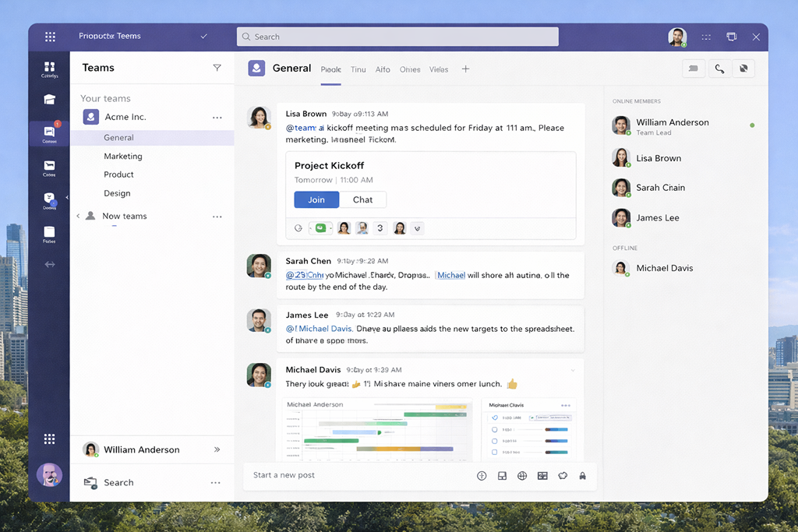Click the plus icon in compose toolbar

(482, 476)
